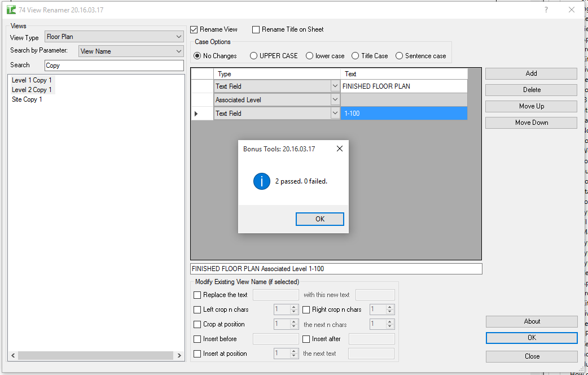Click the blue information icon in dialog
Screen dimensions: 588x375
[x=262, y=181]
